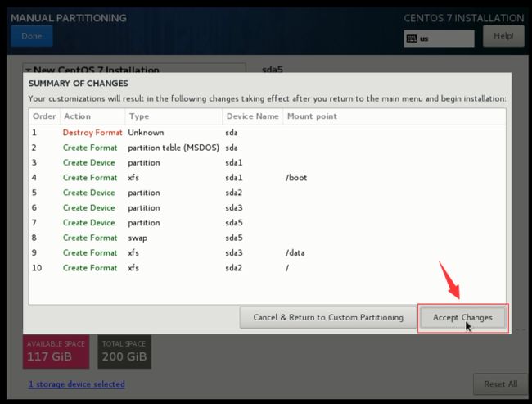532x404 pixels.
Task: Click the Total Space 200 GiB box
Action: (x=124, y=352)
